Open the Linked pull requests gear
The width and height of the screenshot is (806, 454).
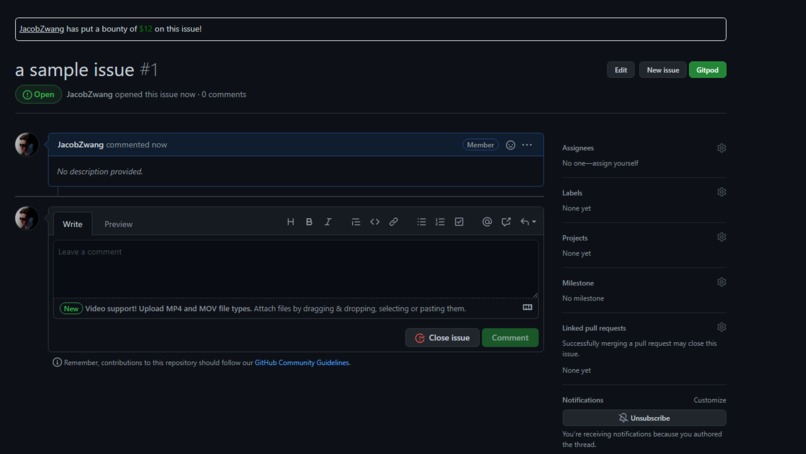coord(722,327)
